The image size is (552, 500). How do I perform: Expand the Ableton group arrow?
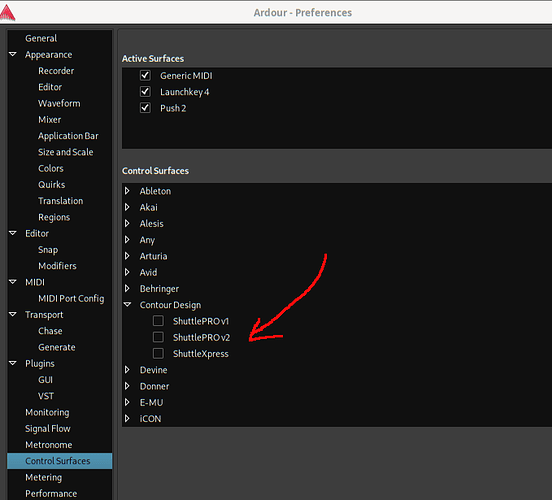tap(127, 191)
